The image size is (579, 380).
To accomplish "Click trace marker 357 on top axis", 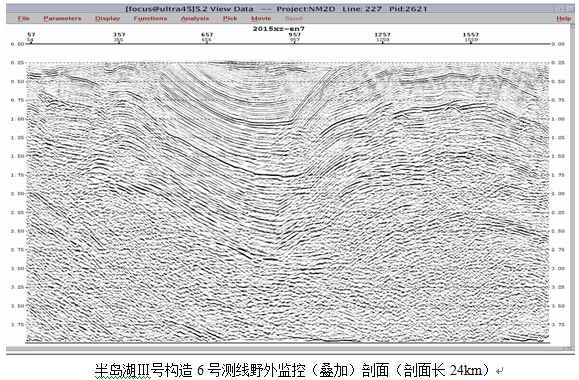I will 119,34.
